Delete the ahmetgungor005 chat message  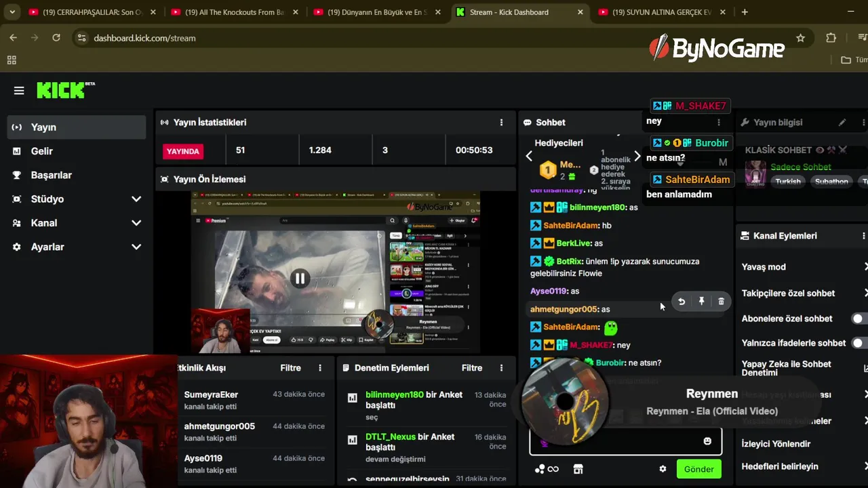[721, 302]
